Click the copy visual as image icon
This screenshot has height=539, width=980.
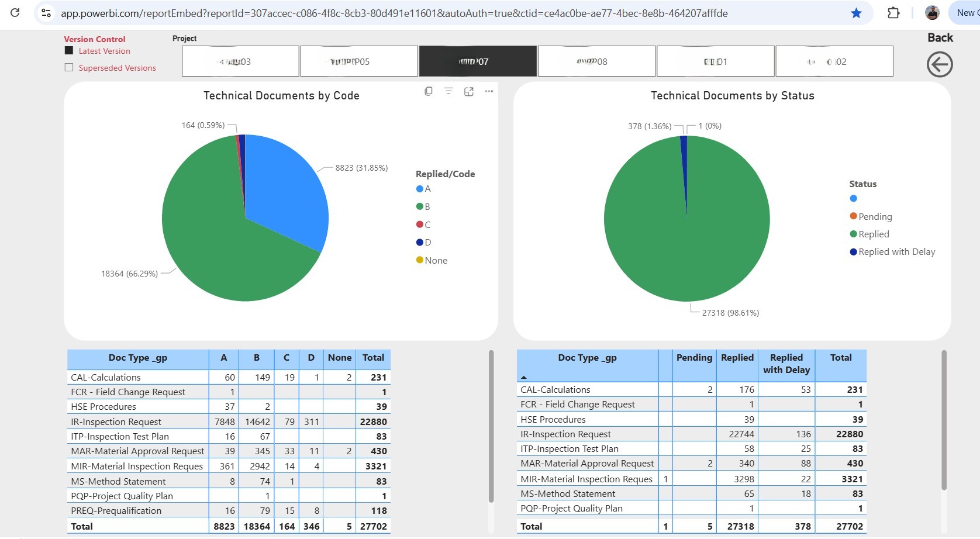coord(429,91)
